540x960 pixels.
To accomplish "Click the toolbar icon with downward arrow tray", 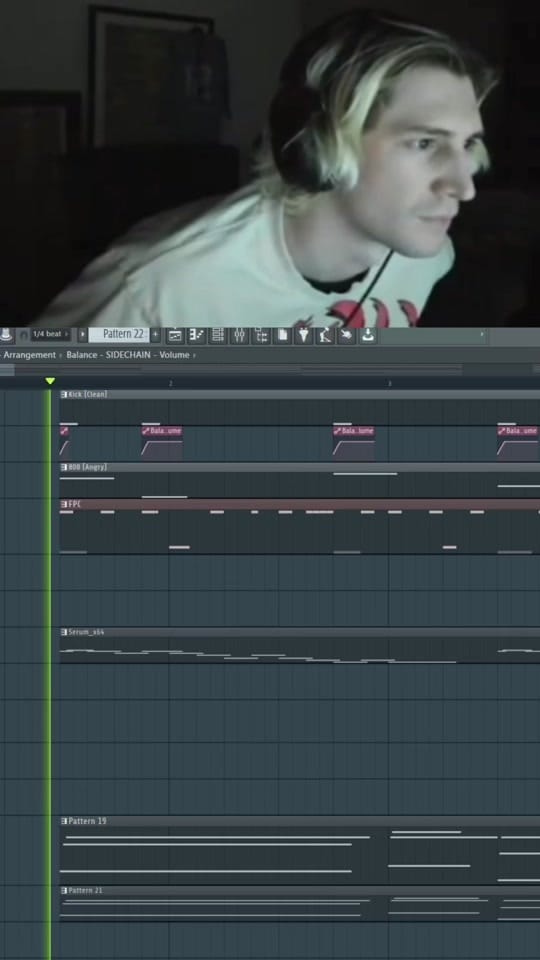I will point(367,335).
